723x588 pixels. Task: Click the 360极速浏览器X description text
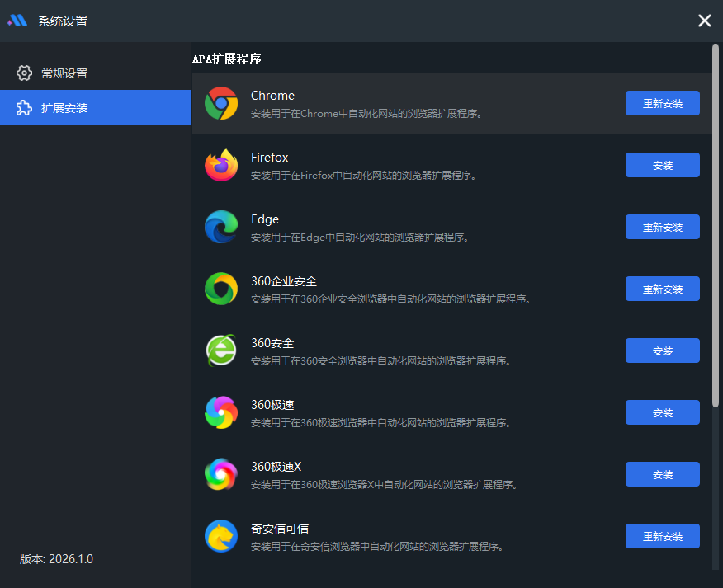[384, 485]
